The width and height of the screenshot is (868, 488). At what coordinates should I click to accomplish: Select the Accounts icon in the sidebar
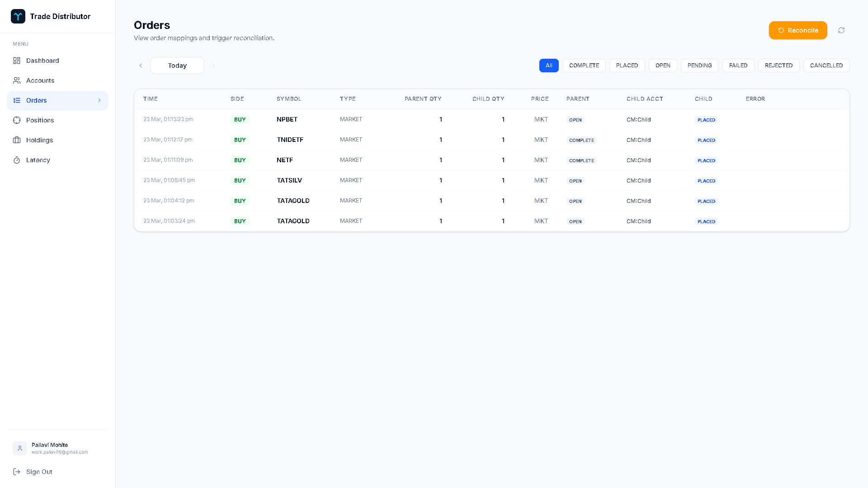17,80
